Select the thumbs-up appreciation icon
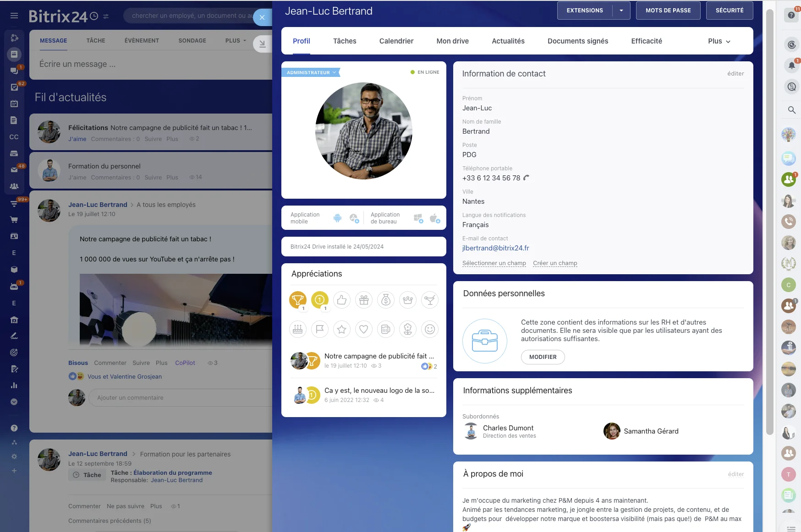 click(341, 300)
